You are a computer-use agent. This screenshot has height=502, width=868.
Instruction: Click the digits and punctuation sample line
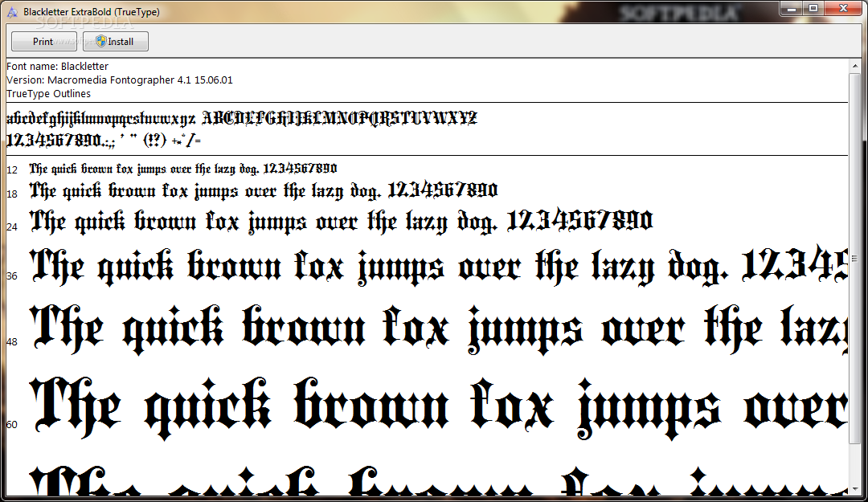pos(104,140)
